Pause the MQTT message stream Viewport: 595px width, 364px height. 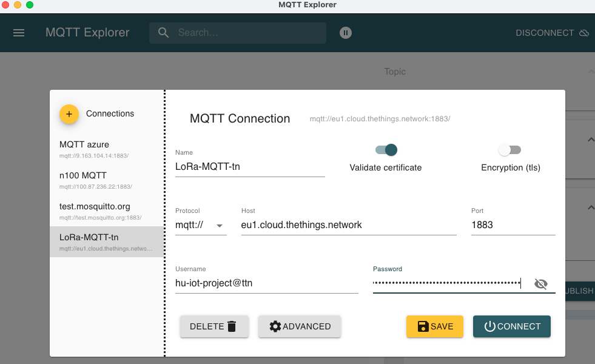[346, 33]
